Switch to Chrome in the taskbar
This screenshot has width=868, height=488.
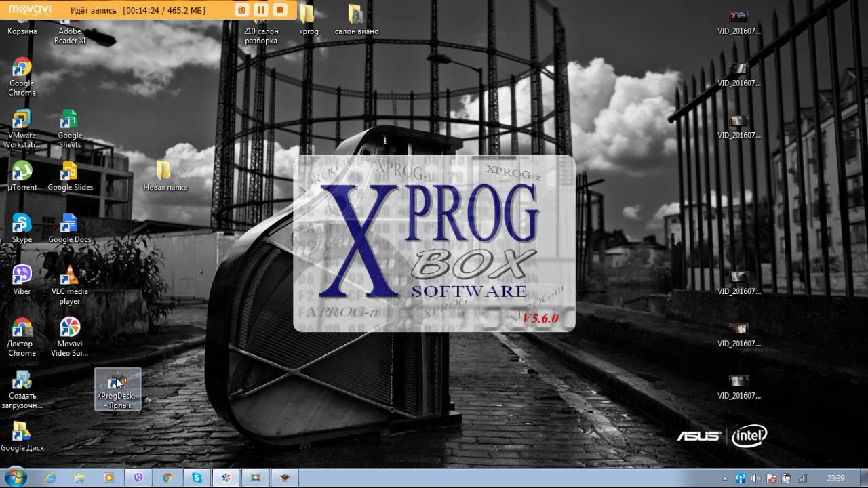(x=167, y=478)
